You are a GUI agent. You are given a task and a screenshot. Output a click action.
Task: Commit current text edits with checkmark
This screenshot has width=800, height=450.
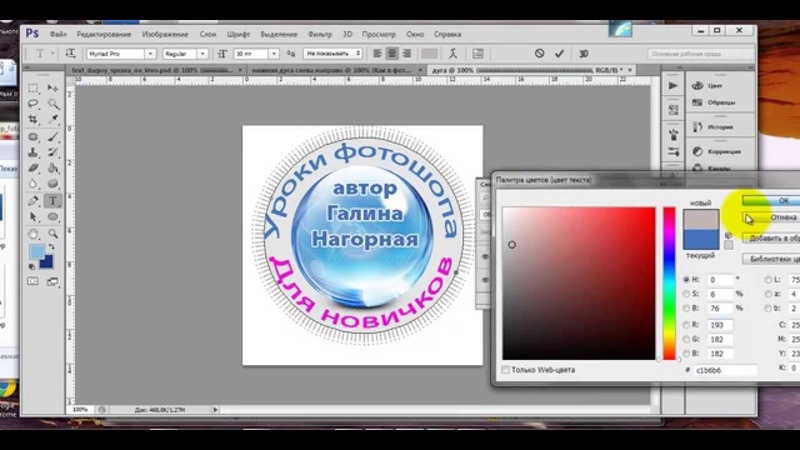click(559, 54)
